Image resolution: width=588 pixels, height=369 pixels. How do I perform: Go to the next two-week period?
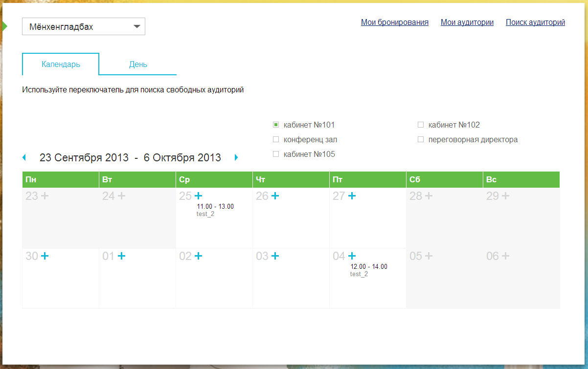coord(236,157)
